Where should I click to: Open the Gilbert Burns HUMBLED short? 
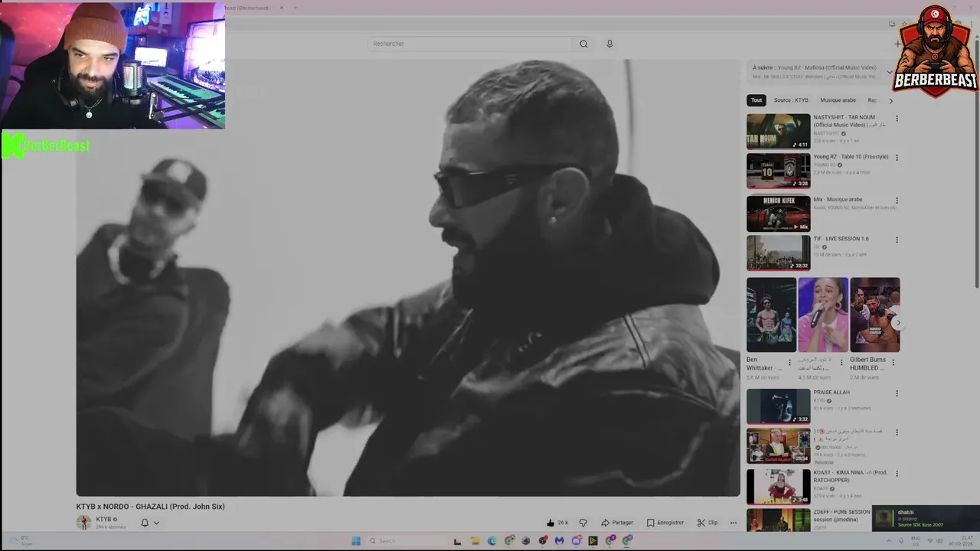874,315
